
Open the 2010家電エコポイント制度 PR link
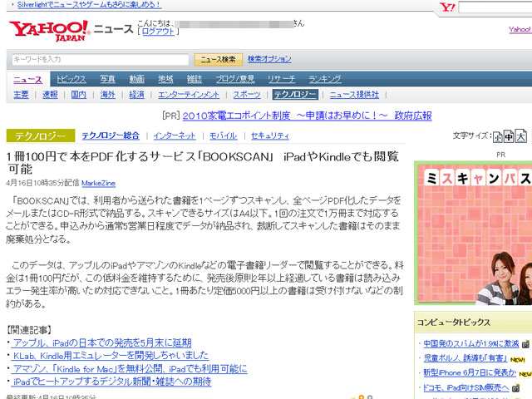pos(307,116)
